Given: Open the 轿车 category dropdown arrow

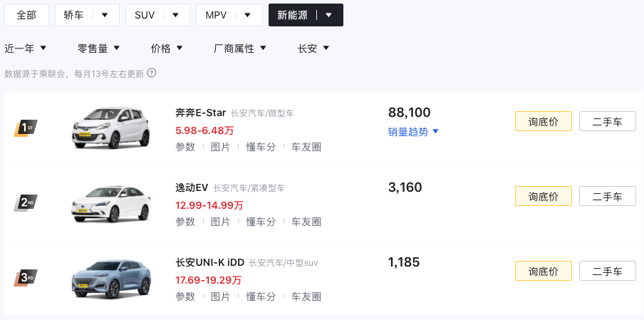Looking at the screenshot, I should click(105, 15).
